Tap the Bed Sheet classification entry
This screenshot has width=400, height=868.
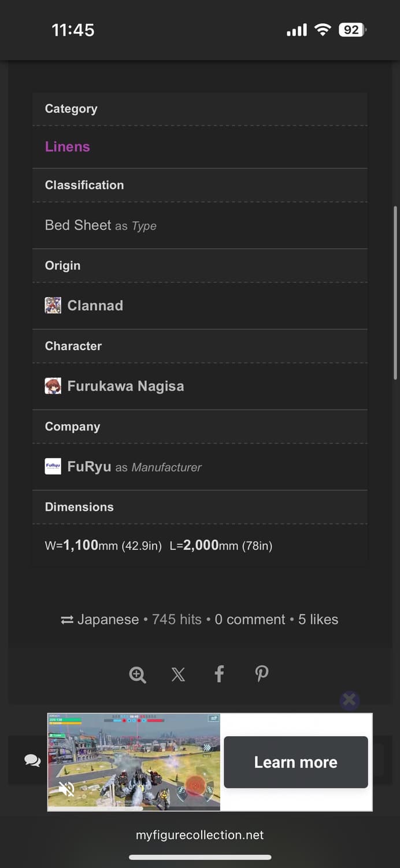pyautogui.click(x=78, y=225)
